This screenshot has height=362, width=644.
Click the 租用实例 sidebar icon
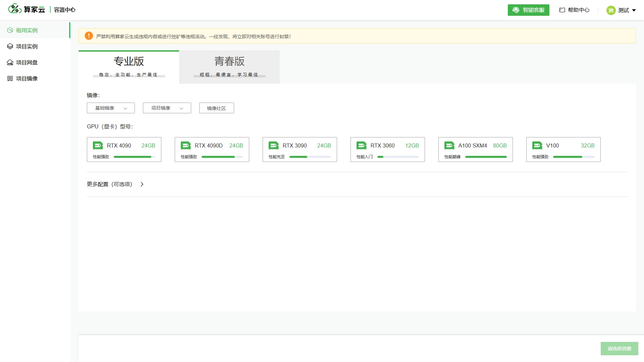tap(10, 31)
